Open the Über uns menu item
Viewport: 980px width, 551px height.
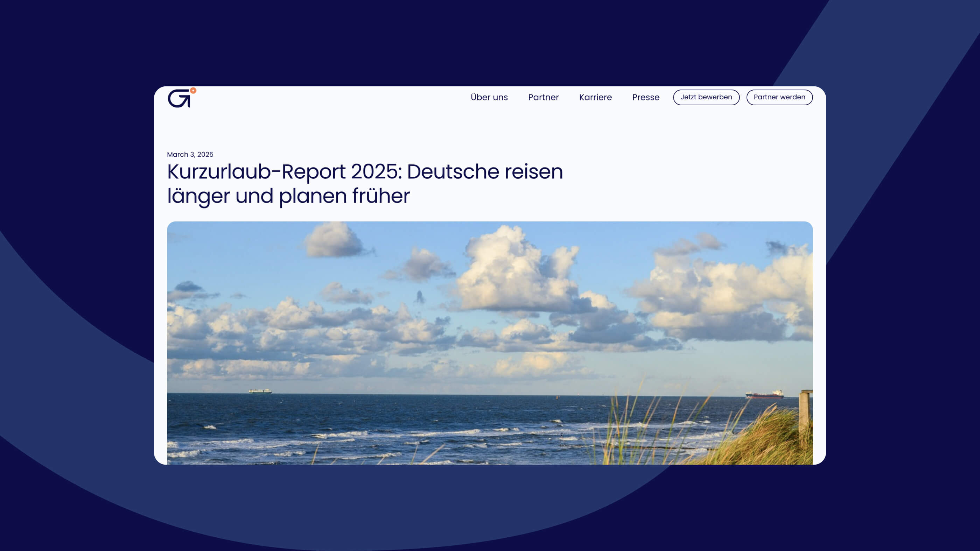[489, 97]
